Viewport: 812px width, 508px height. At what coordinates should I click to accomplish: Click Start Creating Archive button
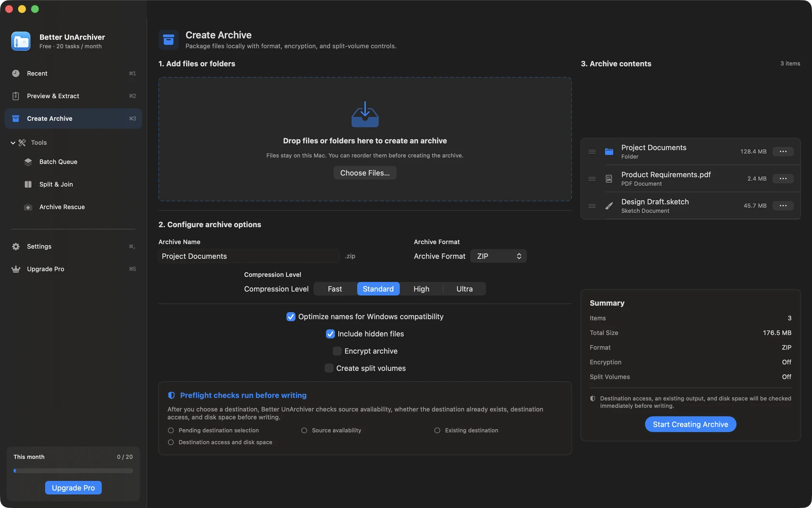pyautogui.click(x=690, y=424)
